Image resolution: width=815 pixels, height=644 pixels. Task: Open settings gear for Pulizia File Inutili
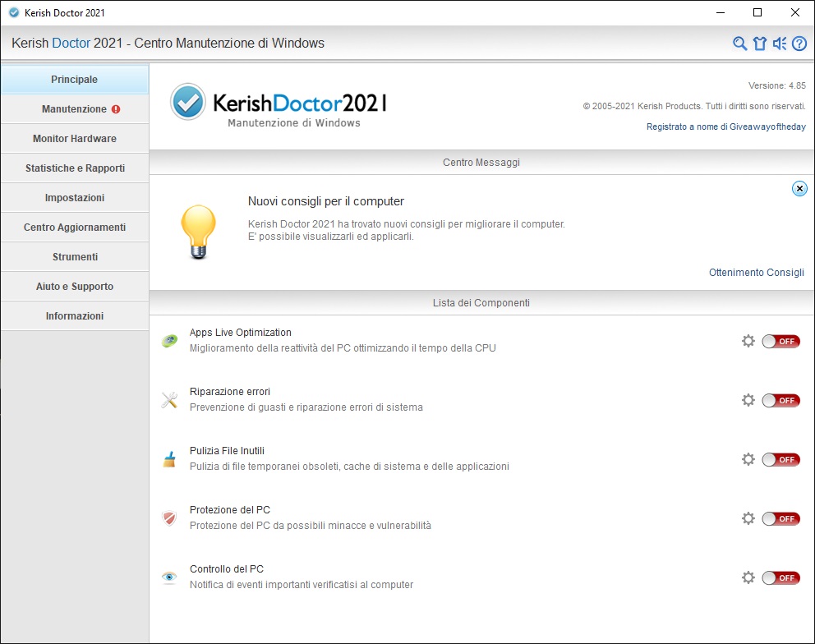(x=748, y=459)
